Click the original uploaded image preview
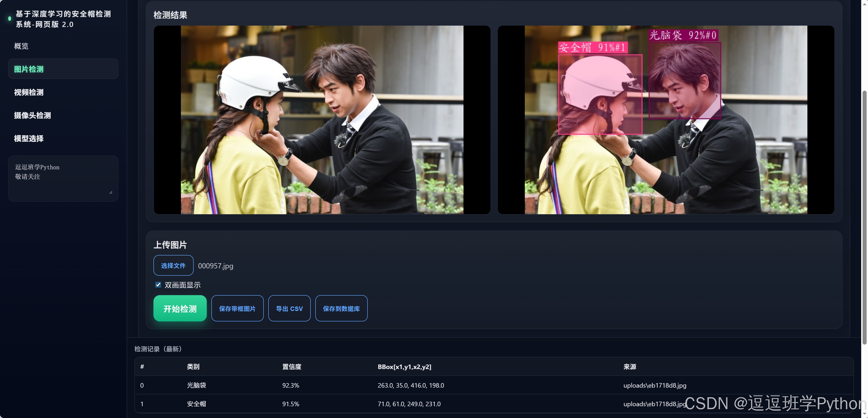868x418 pixels. click(x=322, y=120)
